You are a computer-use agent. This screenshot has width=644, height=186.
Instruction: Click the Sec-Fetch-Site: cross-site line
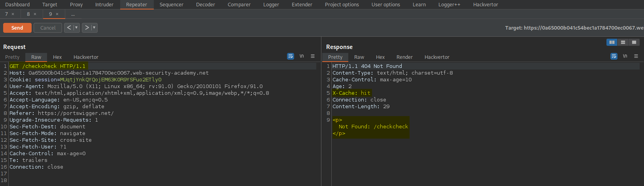(51, 140)
